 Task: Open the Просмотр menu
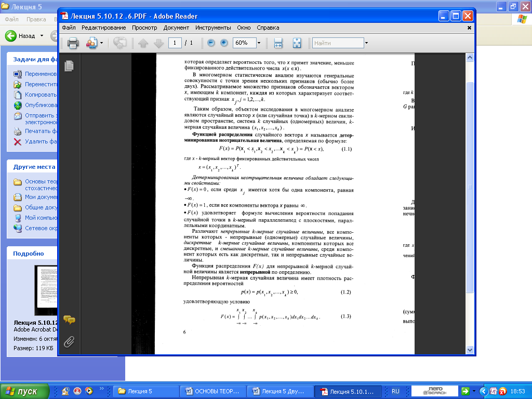coord(144,28)
